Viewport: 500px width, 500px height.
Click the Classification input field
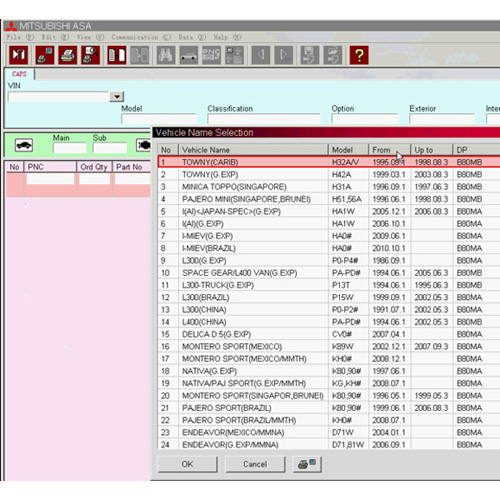coord(264,119)
